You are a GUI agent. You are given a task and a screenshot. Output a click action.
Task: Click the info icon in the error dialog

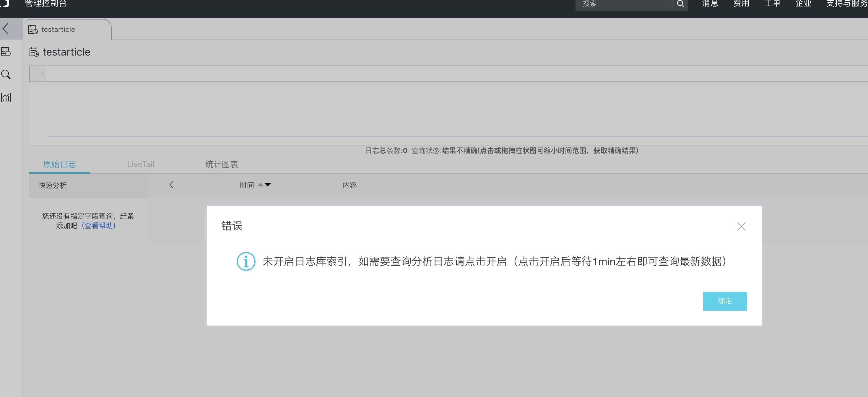pos(246,261)
